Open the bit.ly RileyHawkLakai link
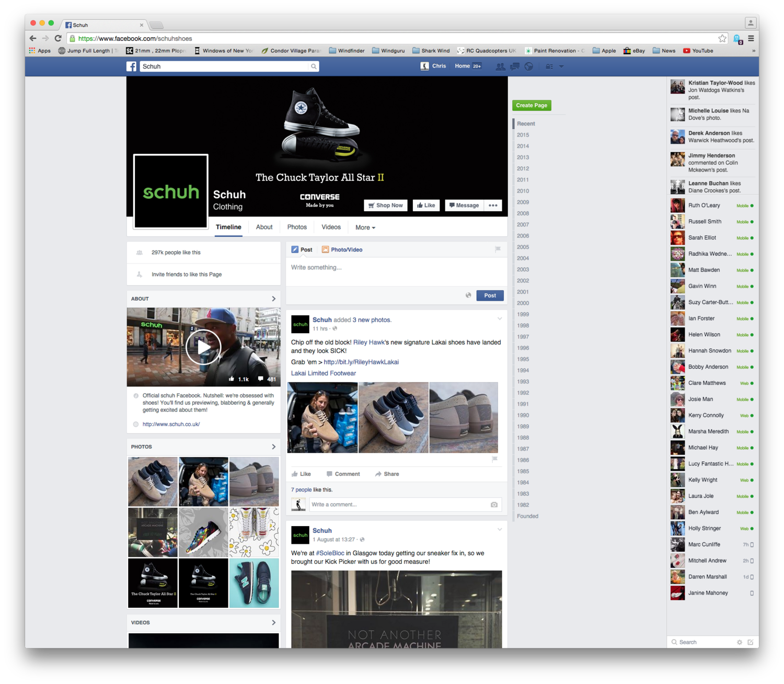Viewport: 784px width, 684px height. click(x=361, y=362)
